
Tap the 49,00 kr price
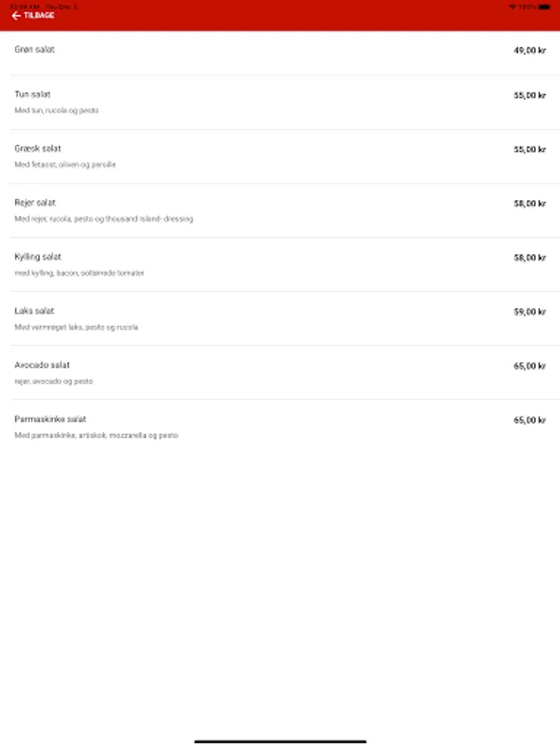[x=529, y=51]
